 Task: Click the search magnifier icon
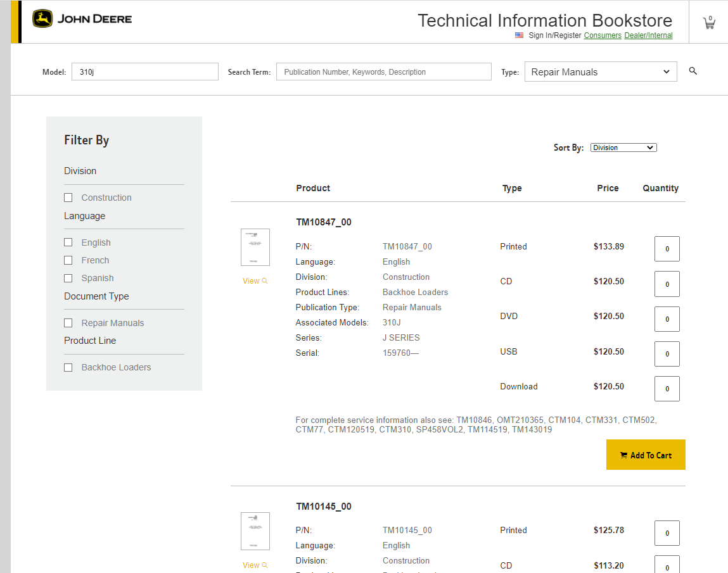coord(693,71)
